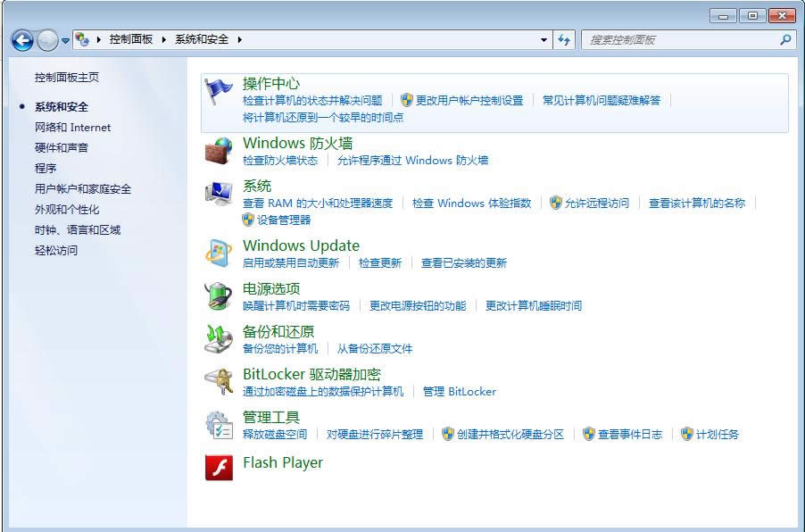Click the BitLocker 驱动器加密 key icon
805x532 pixels.
tap(218, 382)
